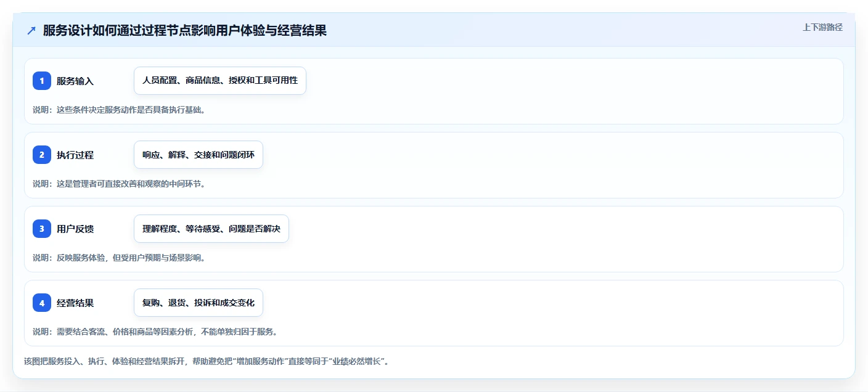Click the 理解程度、等待感受、问题是否解决 chip
868x392 pixels.
(211, 229)
